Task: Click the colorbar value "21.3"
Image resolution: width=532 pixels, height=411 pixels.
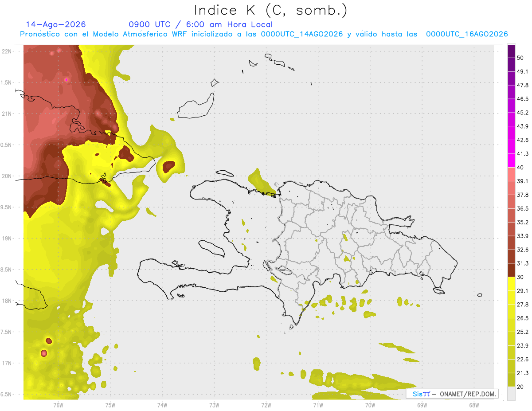Action: pyautogui.click(x=523, y=373)
